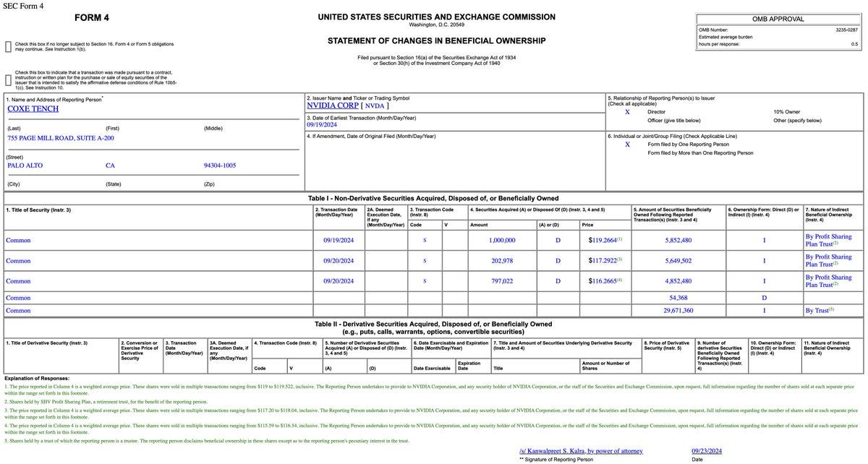Select PALO ALTO city text

click(25, 166)
